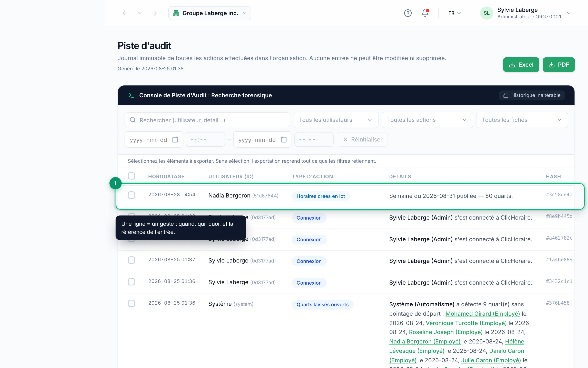Go back with the left arrow
The width and height of the screenshot is (588, 368).
[x=125, y=13]
